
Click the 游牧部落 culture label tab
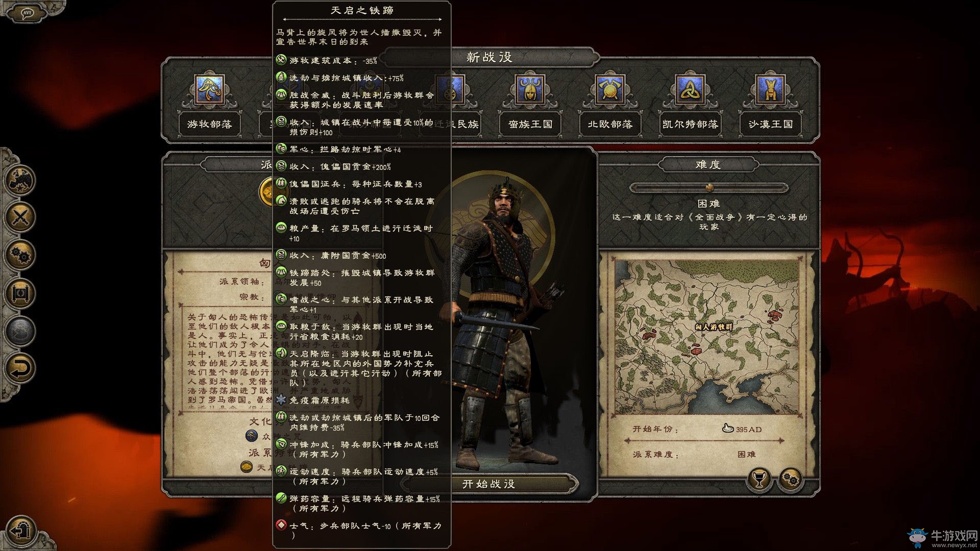click(x=209, y=124)
